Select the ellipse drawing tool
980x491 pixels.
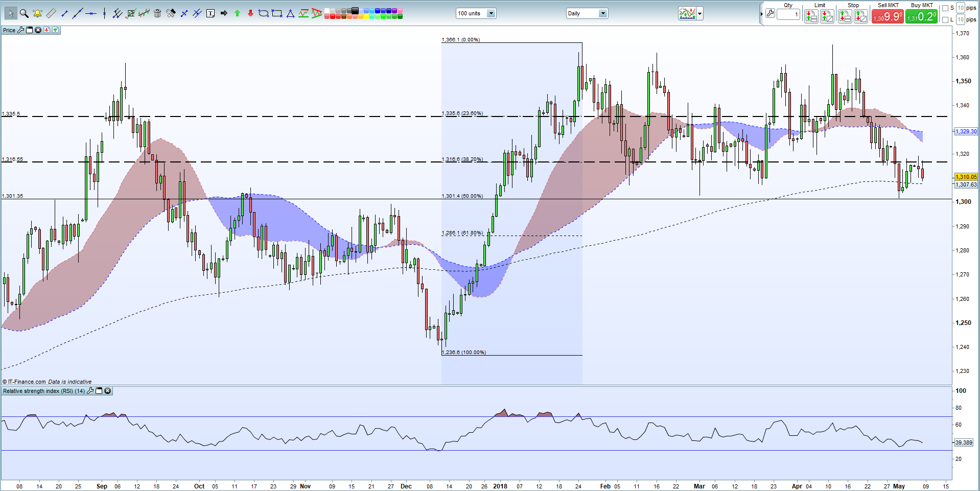[264, 13]
